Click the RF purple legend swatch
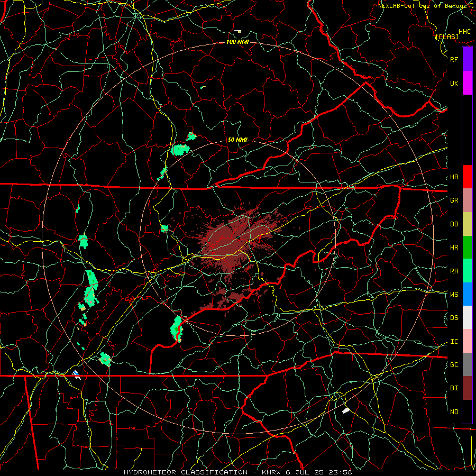476x476 pixels. pos(467,59)
